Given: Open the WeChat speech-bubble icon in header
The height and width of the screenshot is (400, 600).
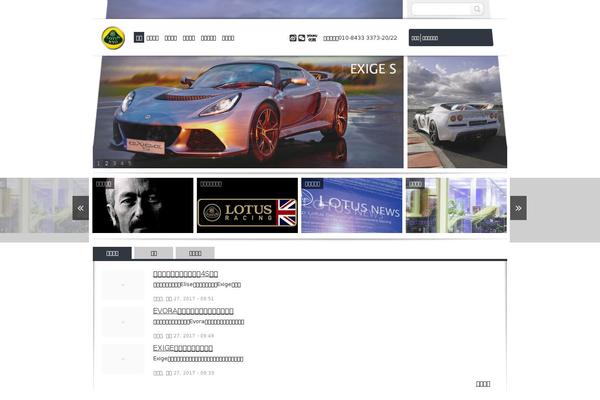Looking at the screenshot, I should pos(302,38).
